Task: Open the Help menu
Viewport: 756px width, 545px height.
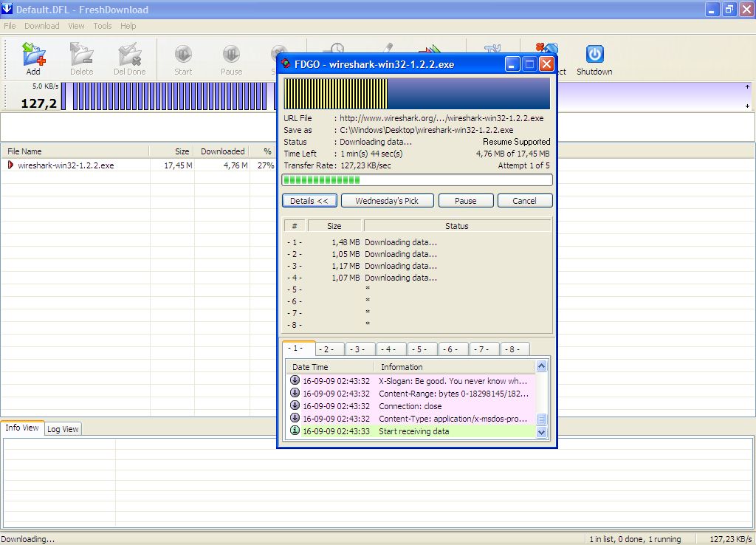Action: pyautogui.click(x=128, y=26)
